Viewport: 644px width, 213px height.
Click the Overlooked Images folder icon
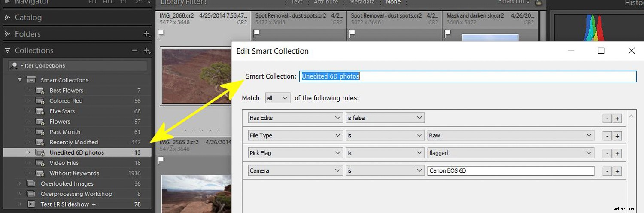31,183
